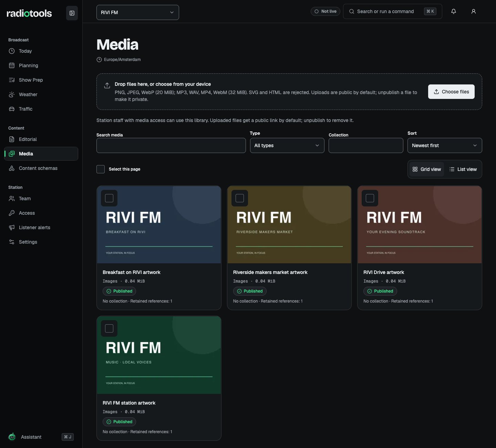Open the Riverside makers market thumbnail
The image size is (496, 448).
(x=289, y=225)
